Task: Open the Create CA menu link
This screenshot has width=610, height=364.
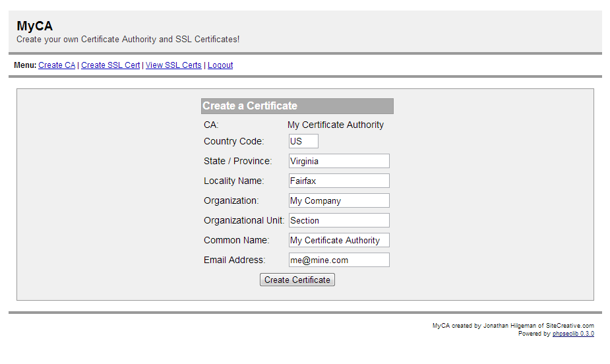Action: click(57, 65)
